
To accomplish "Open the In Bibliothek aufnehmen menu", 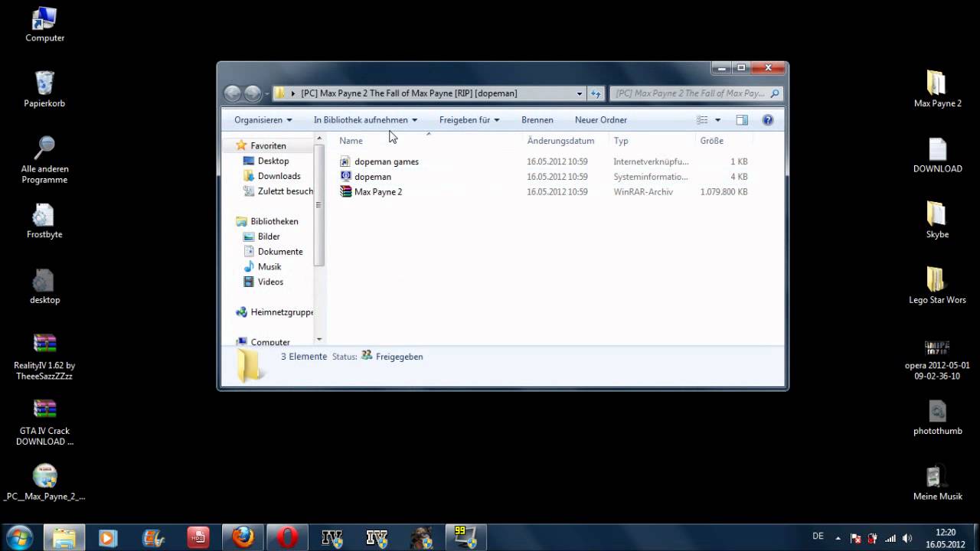I will [x=365, y=120].
